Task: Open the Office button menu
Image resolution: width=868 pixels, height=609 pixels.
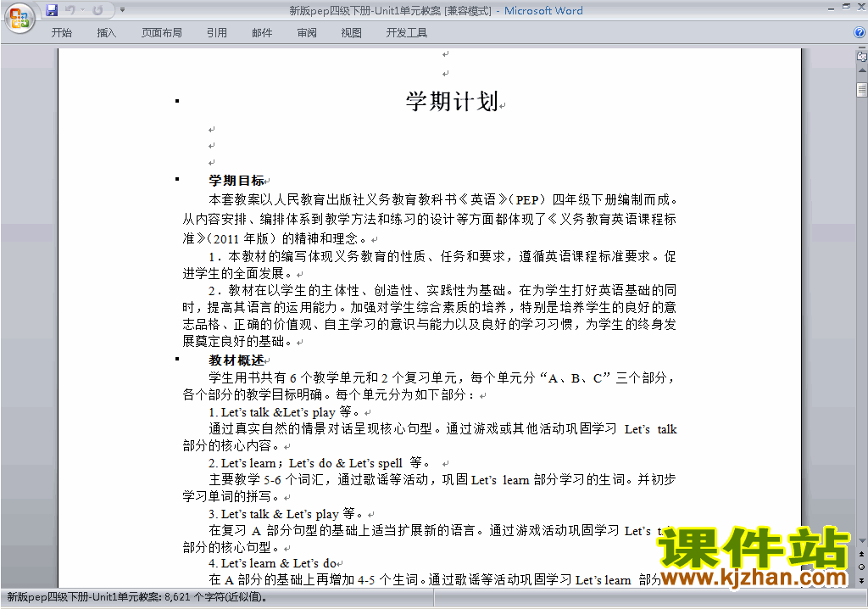Action: coord(19,18)
